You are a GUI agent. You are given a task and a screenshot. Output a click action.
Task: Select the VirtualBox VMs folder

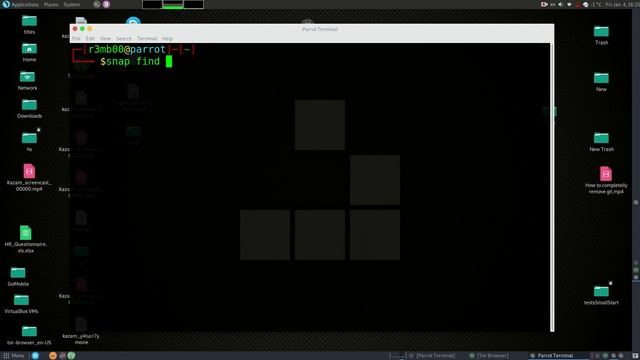(x=21, y=304)
